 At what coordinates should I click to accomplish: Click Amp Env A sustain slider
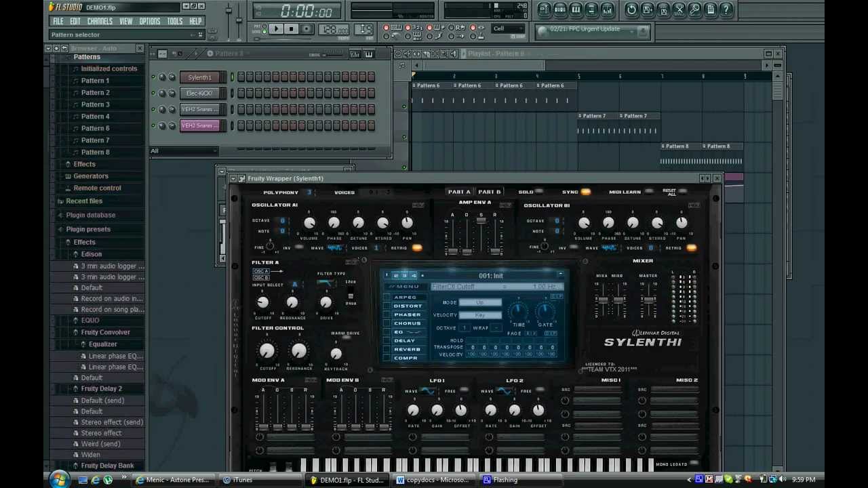[481, 221]
